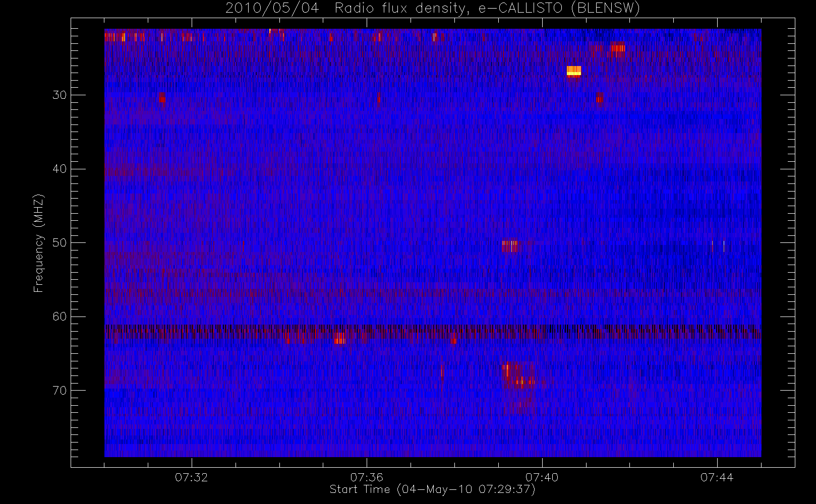This screenshot has height=504, width=816.
Task: Click the 30 frequency tick label
Action: pos(60,95)
